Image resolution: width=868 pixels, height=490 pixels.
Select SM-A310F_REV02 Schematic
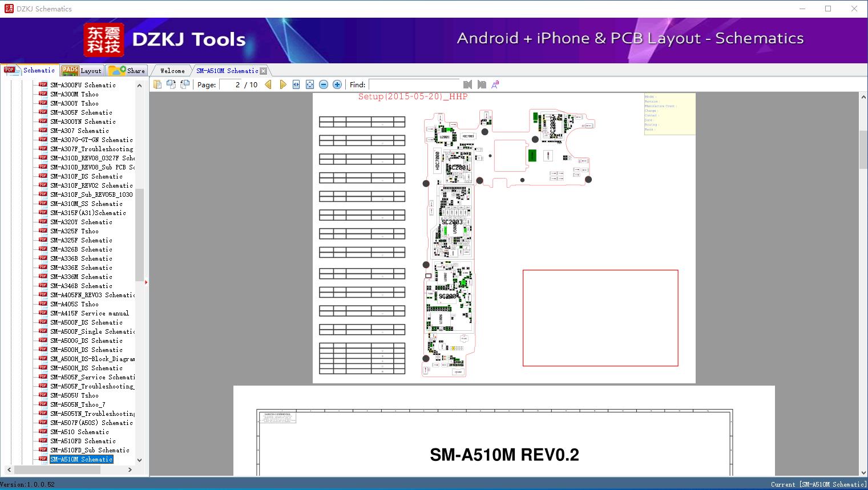pos(91,185)
